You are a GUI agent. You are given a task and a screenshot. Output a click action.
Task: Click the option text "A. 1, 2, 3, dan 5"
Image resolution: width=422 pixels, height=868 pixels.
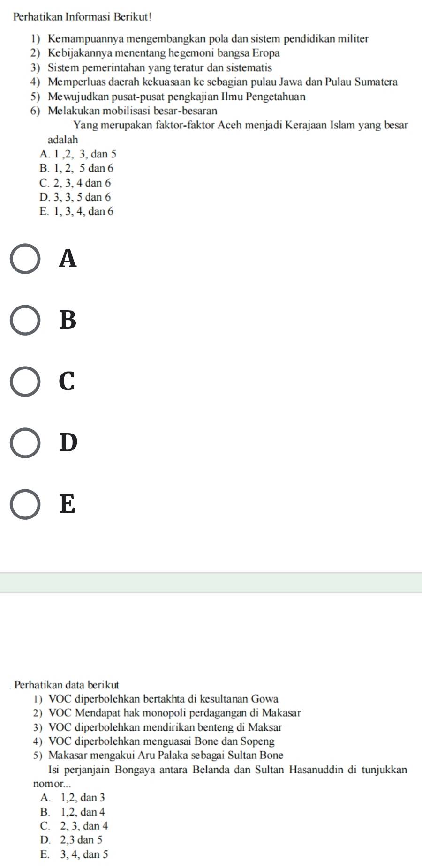click(78, 154)
